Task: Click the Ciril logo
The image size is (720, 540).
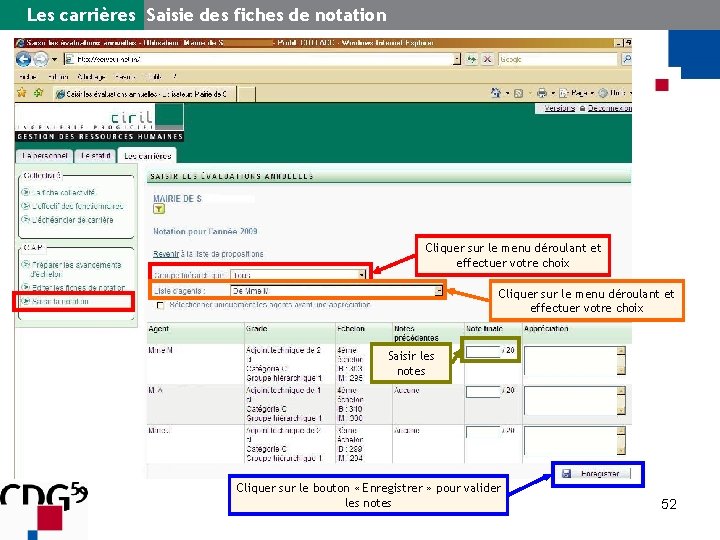Action: click(x=99, y=123)
